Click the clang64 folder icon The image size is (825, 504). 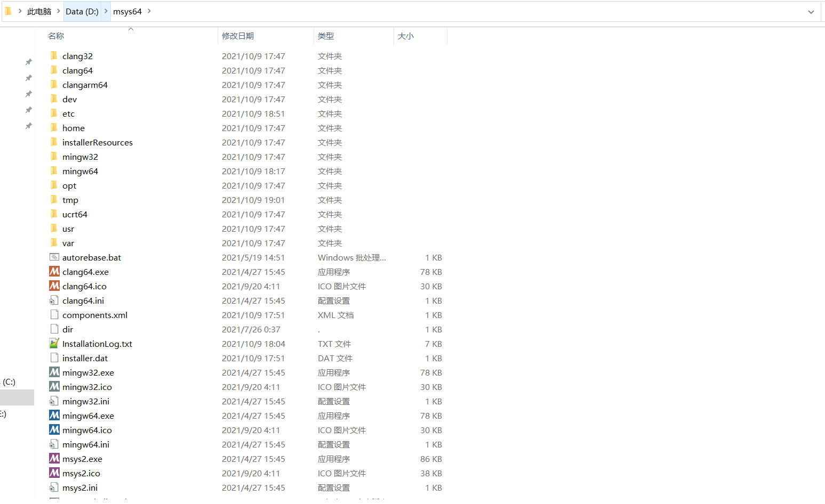pyautogui.click(x=54, y=70)
